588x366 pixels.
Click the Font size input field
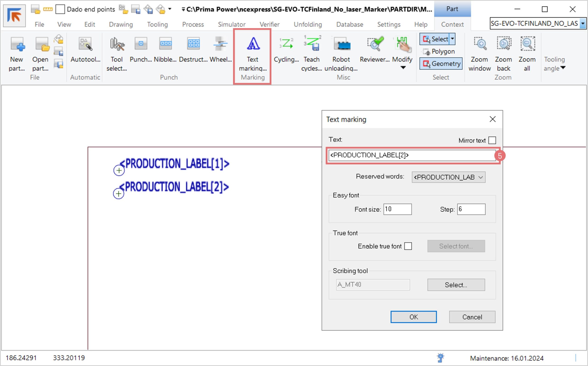click(397, 209)
